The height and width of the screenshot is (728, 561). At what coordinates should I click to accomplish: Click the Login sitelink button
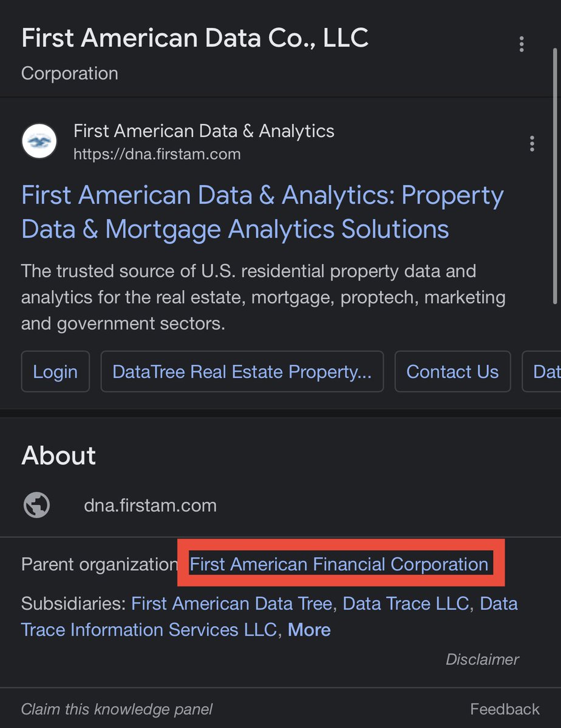click(55, 371)
